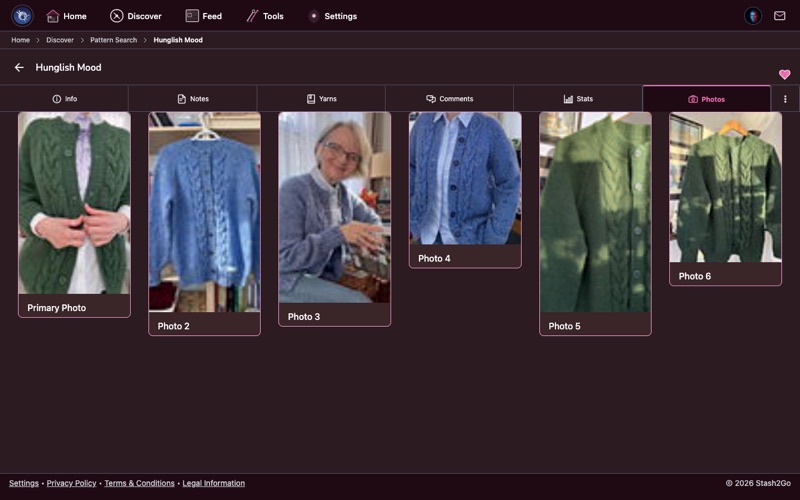The width and height of the screenshot is (800, 500).
Task: Open the Discover navigation item
Action: pyautogui.click(x=136, y=16)
